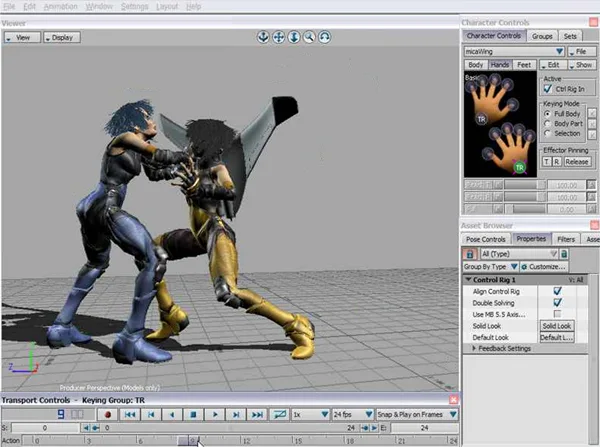This screenshot has width=600, height=447.
Task: Uncheck the Ctrl Rig In checkbox
Action: (548, 89)
